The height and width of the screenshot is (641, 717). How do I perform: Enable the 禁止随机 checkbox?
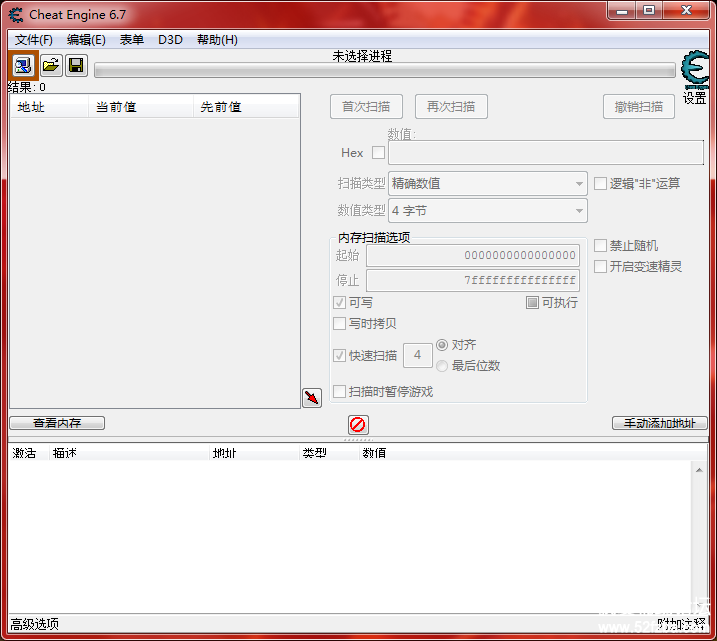pos(600,246)
